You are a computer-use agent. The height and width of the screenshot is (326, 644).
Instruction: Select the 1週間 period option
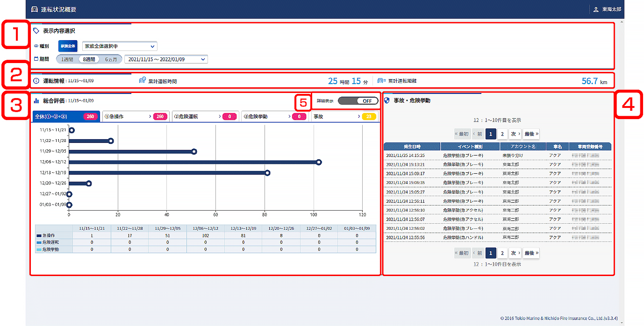[67, 59]
